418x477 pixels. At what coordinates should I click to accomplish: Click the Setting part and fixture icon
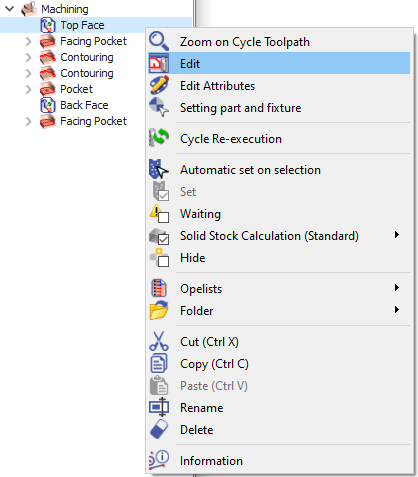click(159, 107)
